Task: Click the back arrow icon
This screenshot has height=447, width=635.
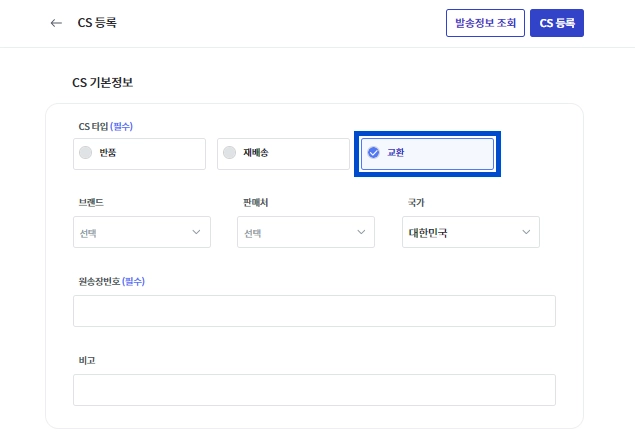Action: pyautogui.click(x=56, y=23)
